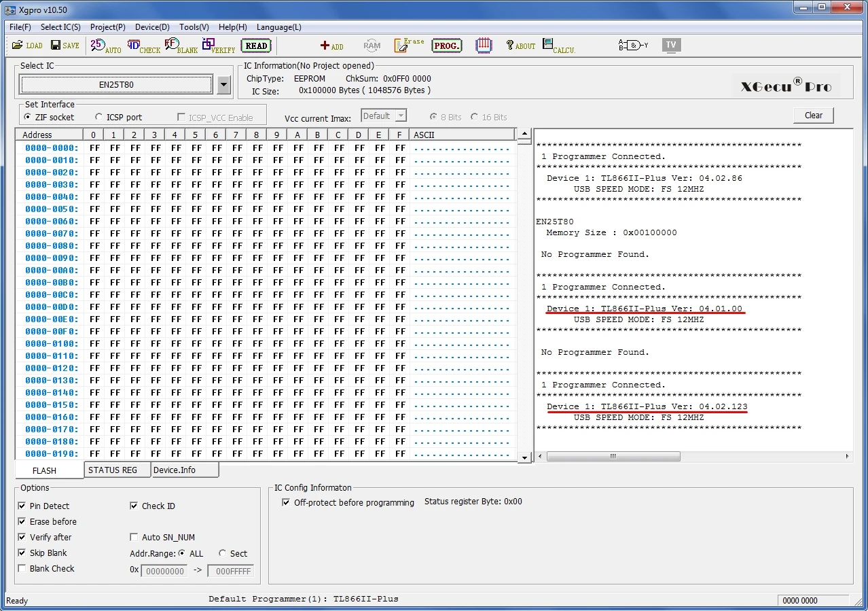The height and width of the screenshot is (611, 868).
Task: Click the TV toolbar icon
Action: click(x=671, y=45)
